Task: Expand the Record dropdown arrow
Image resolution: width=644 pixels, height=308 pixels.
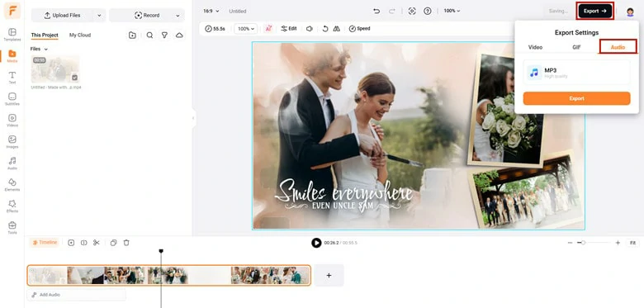Action: click(x=178, y=16)
